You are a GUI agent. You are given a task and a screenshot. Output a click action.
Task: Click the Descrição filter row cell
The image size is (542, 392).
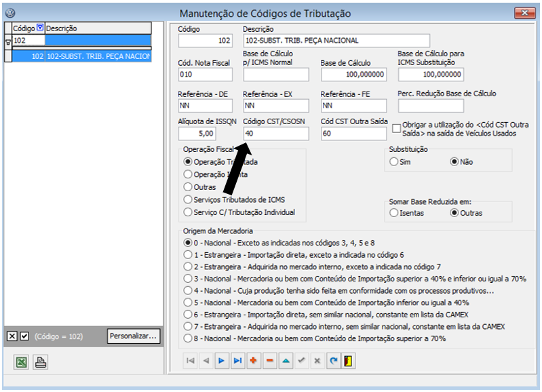pos(98,41)
